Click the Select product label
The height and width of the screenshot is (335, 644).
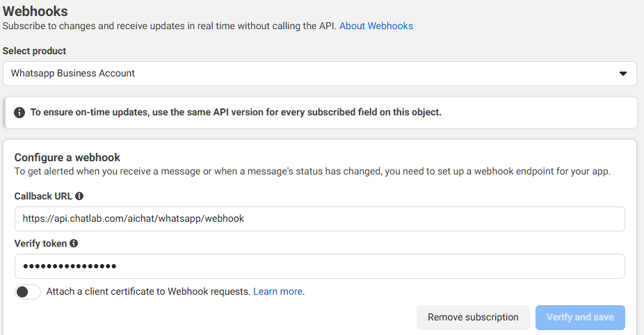tap(35, 51)
